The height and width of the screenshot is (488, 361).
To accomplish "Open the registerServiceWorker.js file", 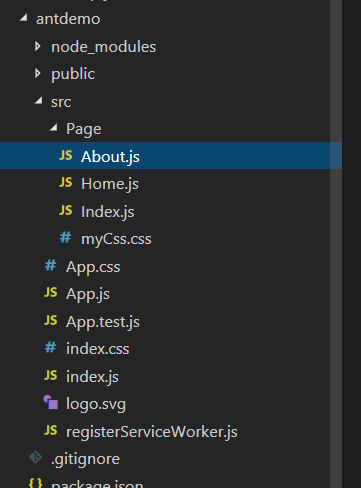I will tap(152, 432).
